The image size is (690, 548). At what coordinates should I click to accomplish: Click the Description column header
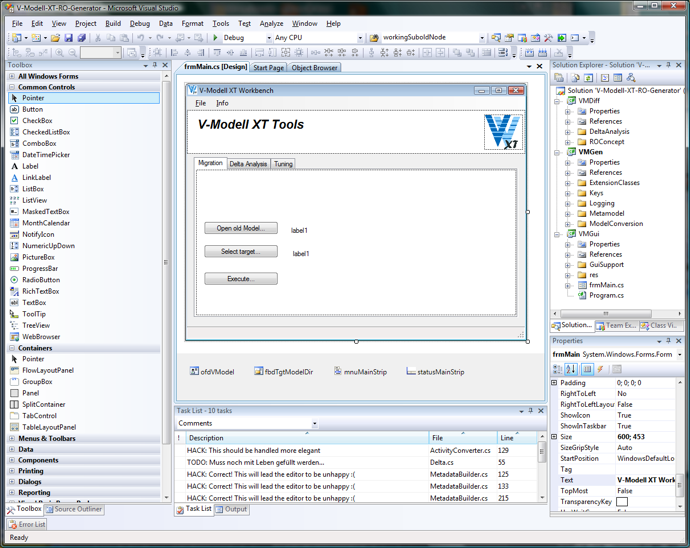coord(307,438)
